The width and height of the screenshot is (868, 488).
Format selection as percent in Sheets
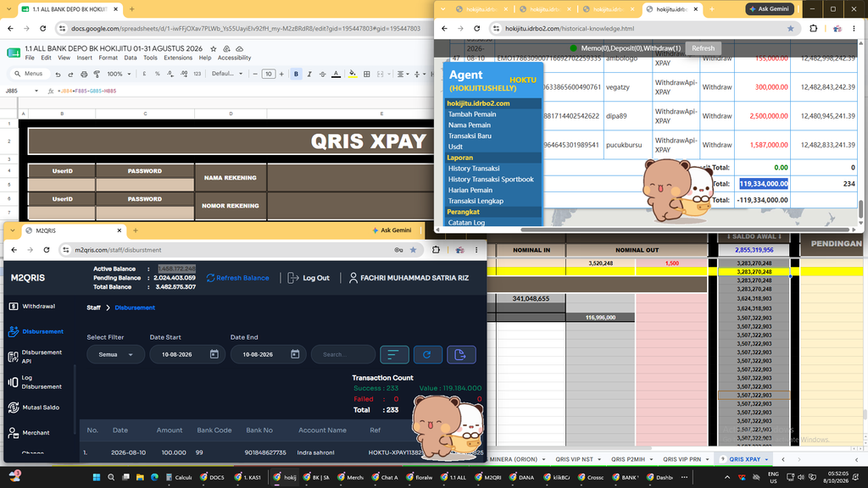tap(158, 75)
